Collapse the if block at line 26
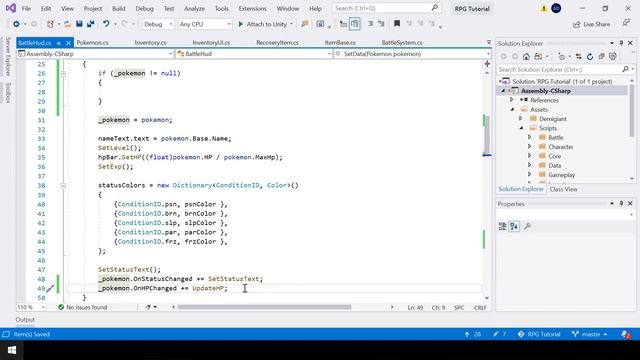 point(63,73)
